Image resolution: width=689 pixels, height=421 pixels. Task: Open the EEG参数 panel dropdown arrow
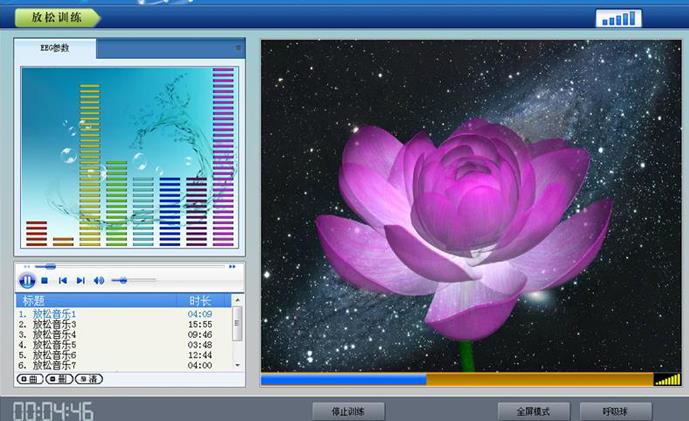point(238,47)
